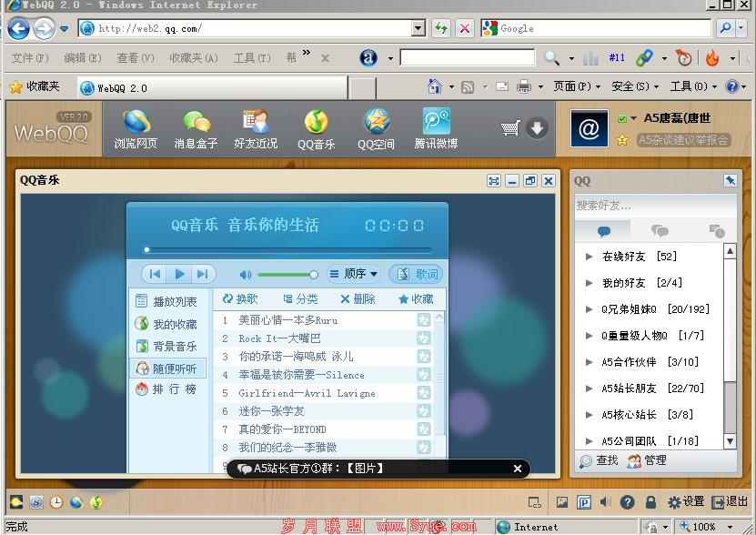Click the 删除 delete button
Screen dimensions: 756x535
tap(358, 299)
